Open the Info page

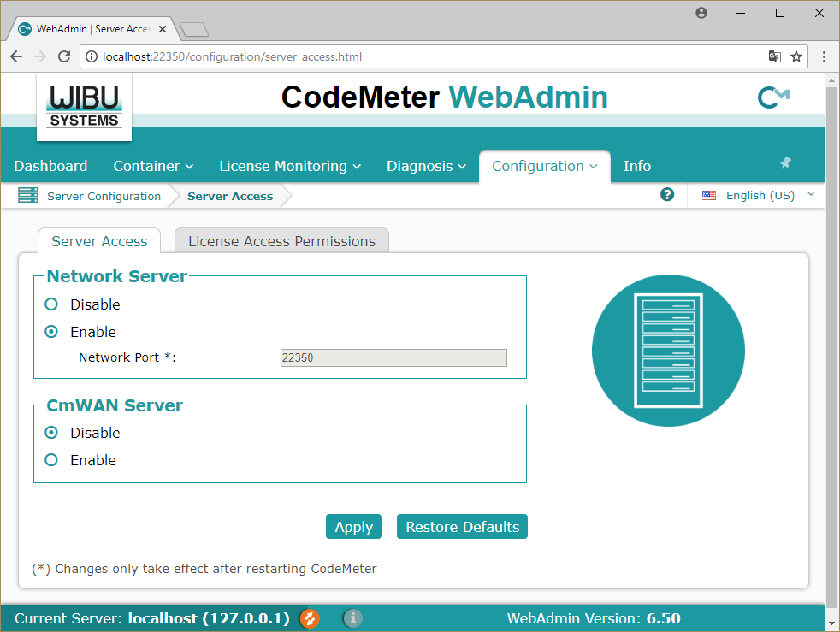[637, 166]
